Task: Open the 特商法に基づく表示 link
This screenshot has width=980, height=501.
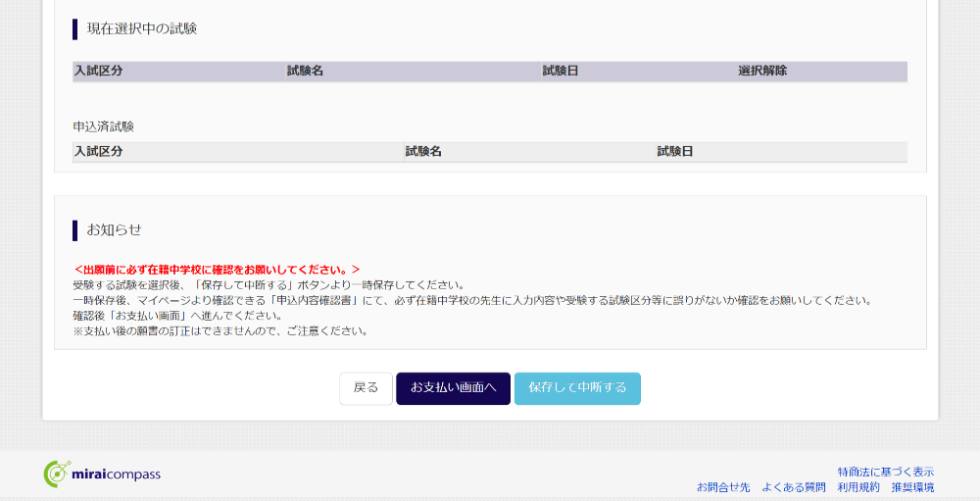Action: point(885,472)
